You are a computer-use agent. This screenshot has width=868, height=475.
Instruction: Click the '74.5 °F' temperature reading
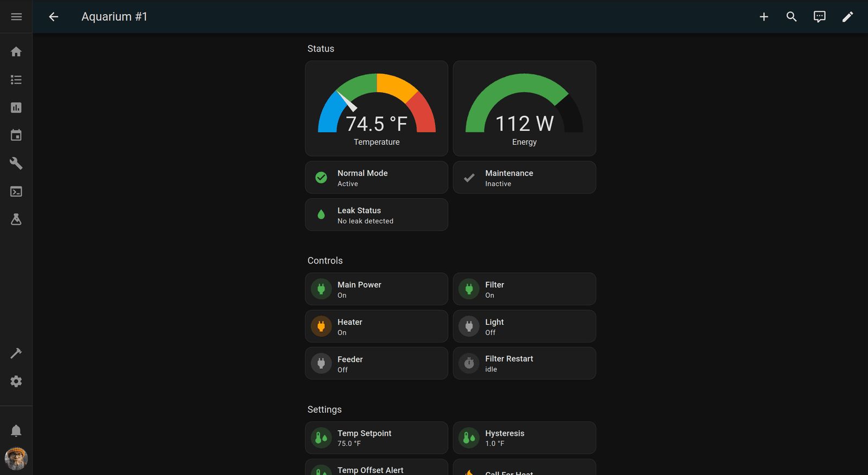point(376,124)
